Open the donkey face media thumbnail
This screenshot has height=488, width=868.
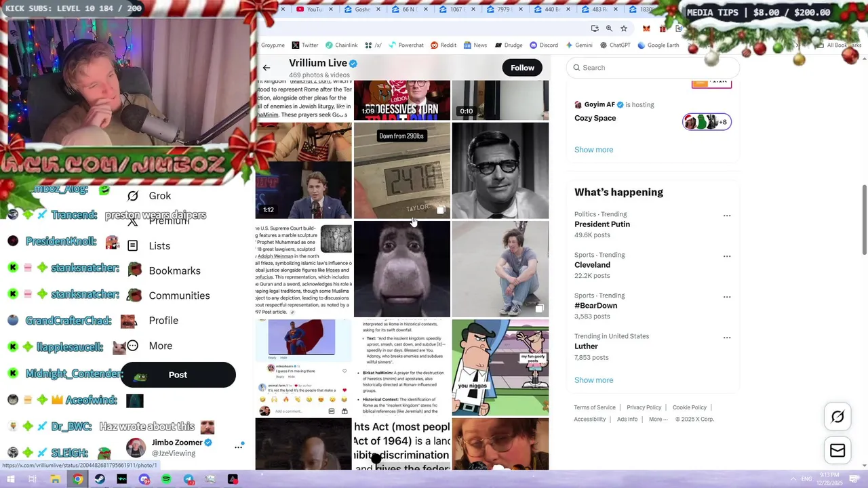coord(401,269)
